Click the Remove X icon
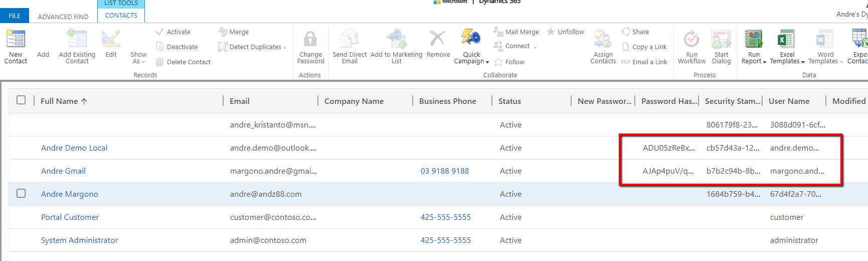Viewport: 868px width, 261px height. coord(438,39)
